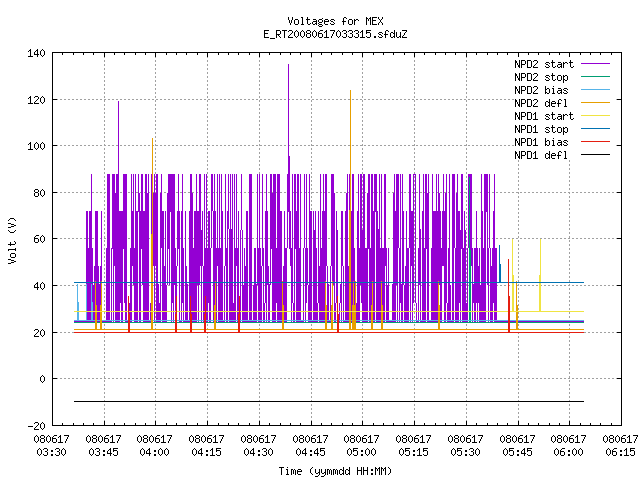640x480 pixels.
Task: Click the NPD2 start legend label
Action: click(x=544, y=64)
